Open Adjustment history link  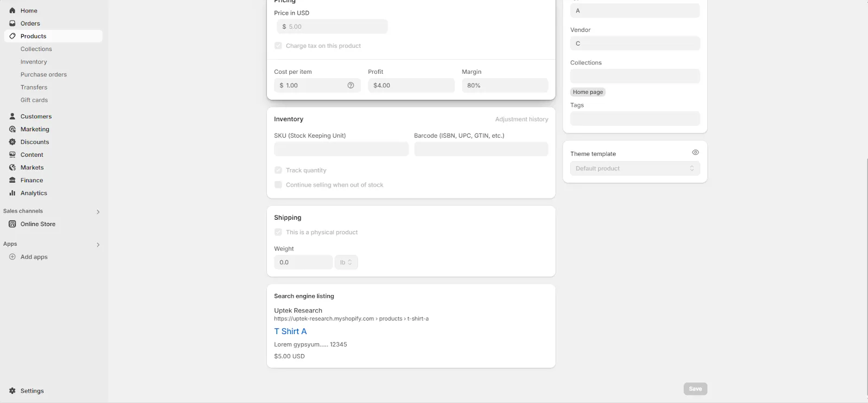tap(521, 119)
